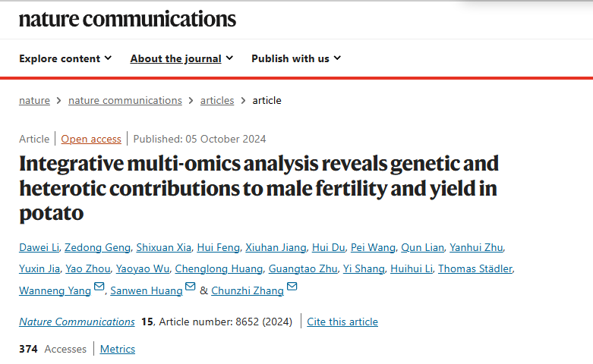Expand the Explore content dropdown
593x364 pixels.
[x=65, y=58]
